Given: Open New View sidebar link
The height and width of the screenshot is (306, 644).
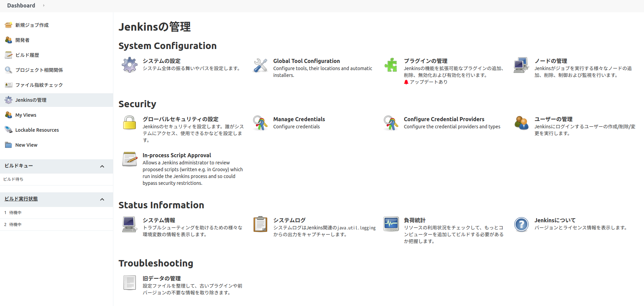Looking at the screenshot, I should [x=26, y=145].
